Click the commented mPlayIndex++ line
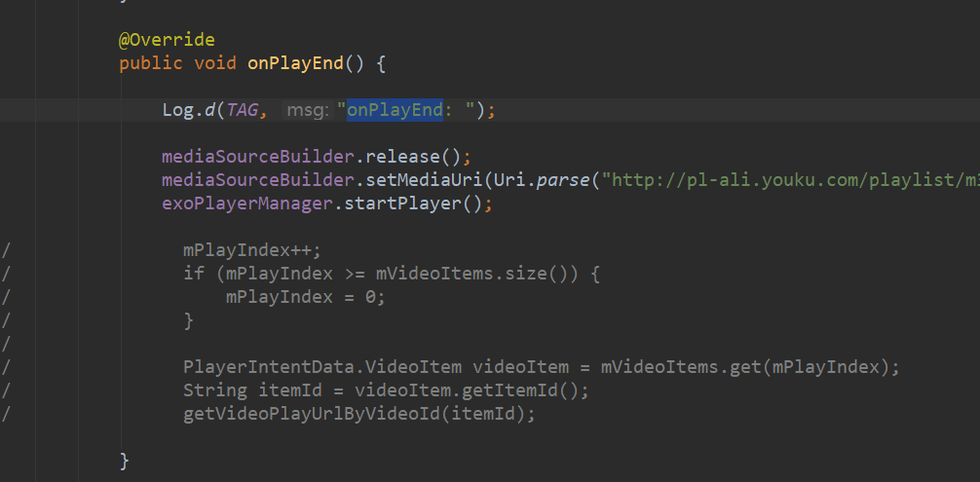This screenshot has width=980, height=482. (x=252, y=251)
